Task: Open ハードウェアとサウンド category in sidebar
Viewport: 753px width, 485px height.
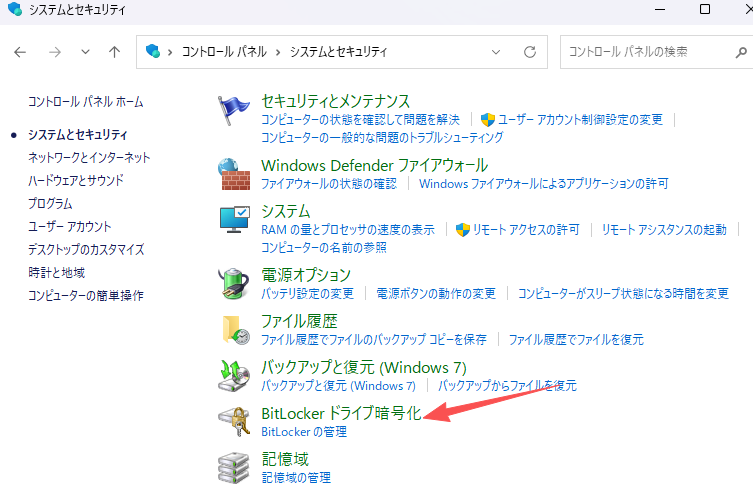Action: pos(76,181)
